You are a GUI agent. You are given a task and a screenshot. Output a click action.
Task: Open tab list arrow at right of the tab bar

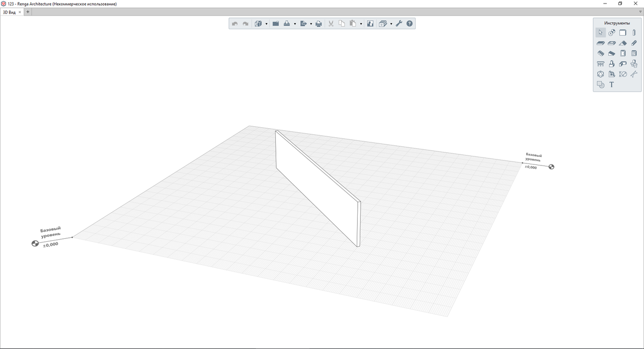(640, 12)
